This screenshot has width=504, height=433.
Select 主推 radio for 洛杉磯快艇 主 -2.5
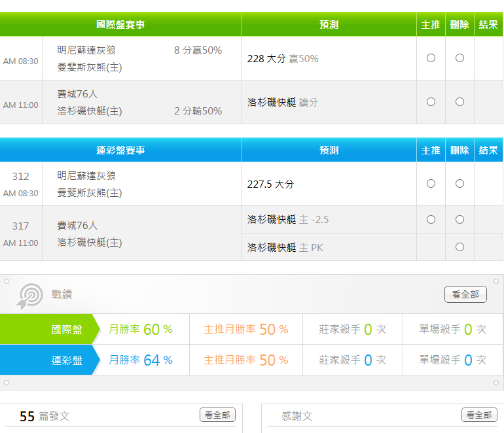(x=431, y=220)
